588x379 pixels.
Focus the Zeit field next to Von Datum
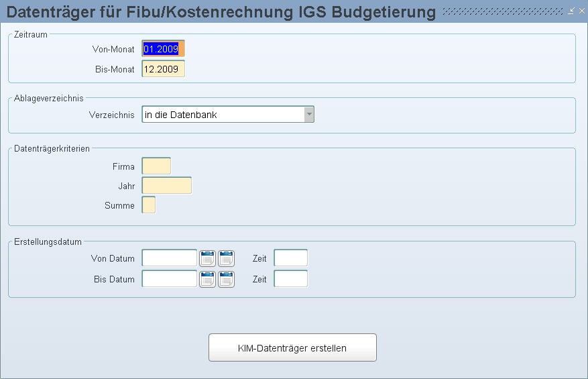click(290, 258)
